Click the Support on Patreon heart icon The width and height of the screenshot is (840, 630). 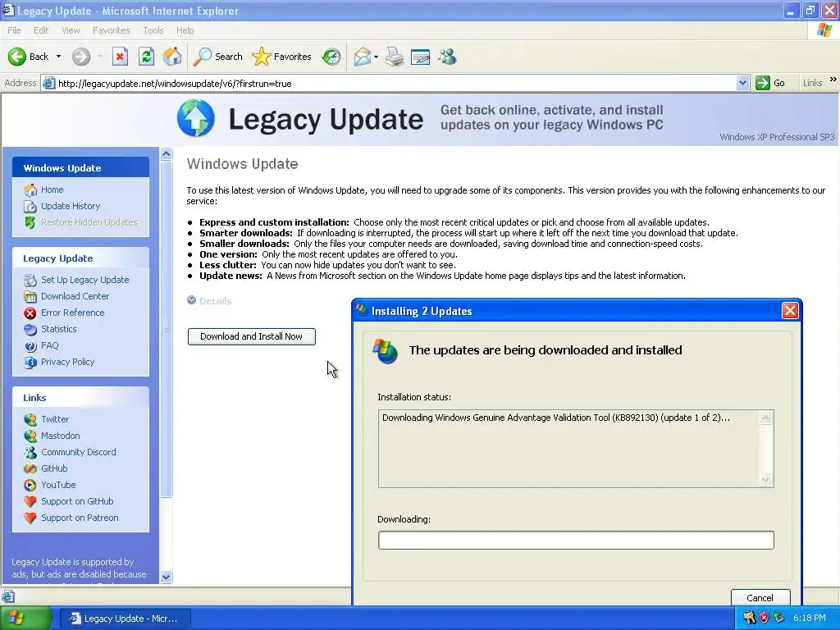[30, 518]
